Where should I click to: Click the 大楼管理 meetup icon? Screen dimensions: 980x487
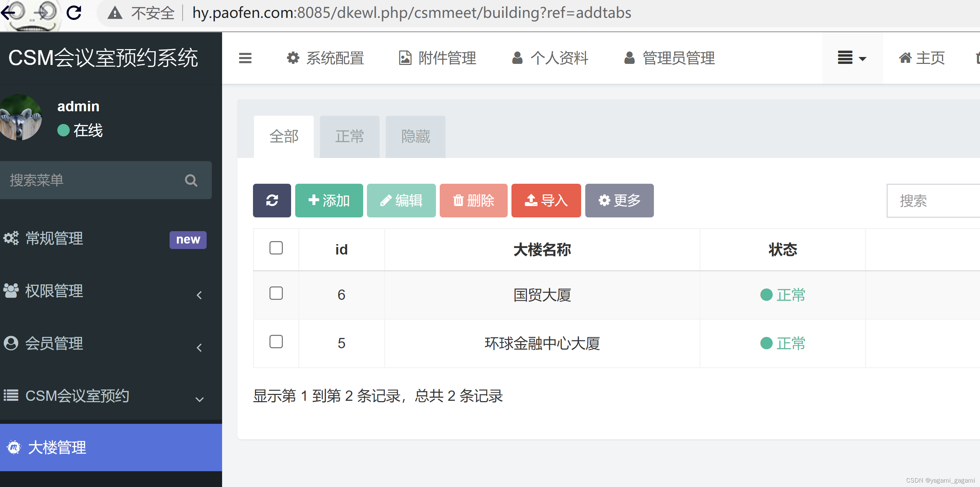[x=14, y=448]
